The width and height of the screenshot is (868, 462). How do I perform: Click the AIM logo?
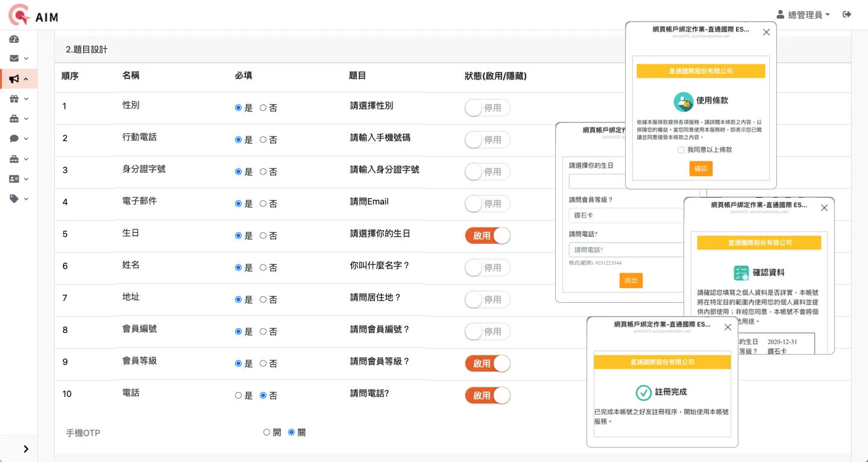point(34,15)
